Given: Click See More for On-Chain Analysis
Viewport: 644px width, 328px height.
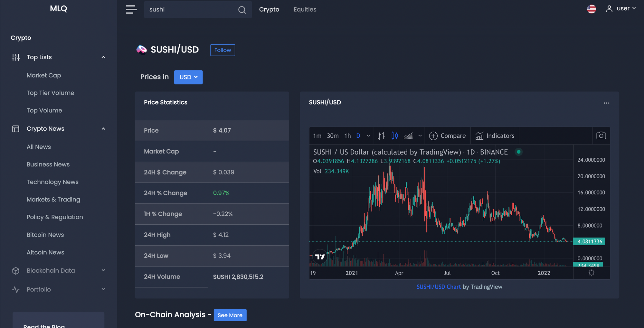Looking at the screenshot, I should click(230, 315).
